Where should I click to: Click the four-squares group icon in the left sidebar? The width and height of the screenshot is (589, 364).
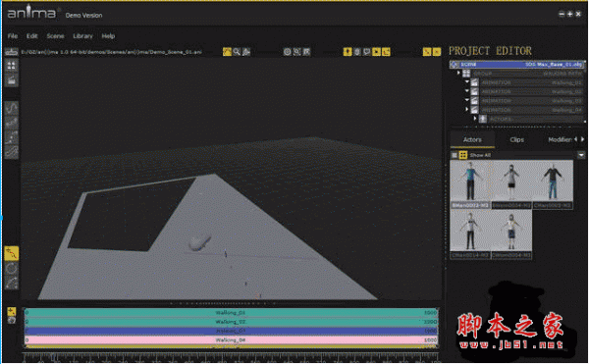tap(11, 66)
